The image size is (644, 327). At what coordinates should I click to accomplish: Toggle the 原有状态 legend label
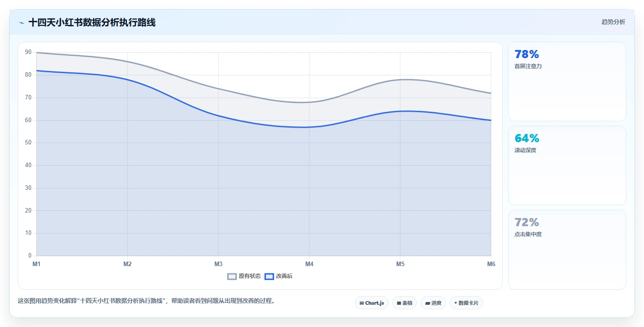tap(250, 276)
